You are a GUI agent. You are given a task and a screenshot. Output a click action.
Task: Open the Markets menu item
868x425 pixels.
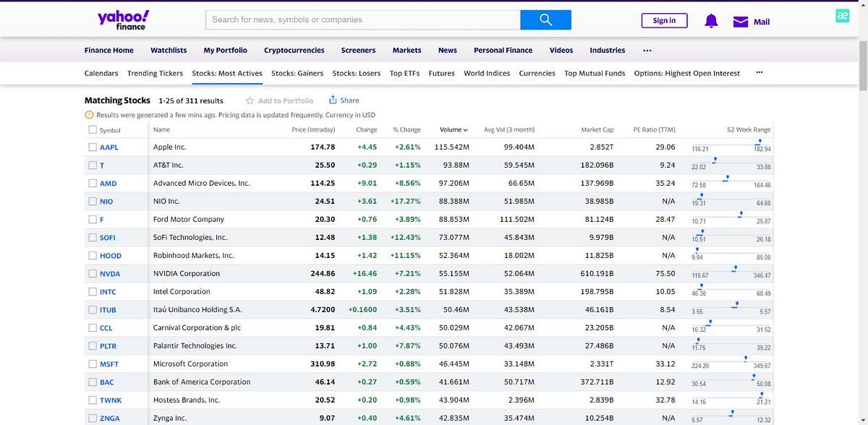(x=407, y=50)
